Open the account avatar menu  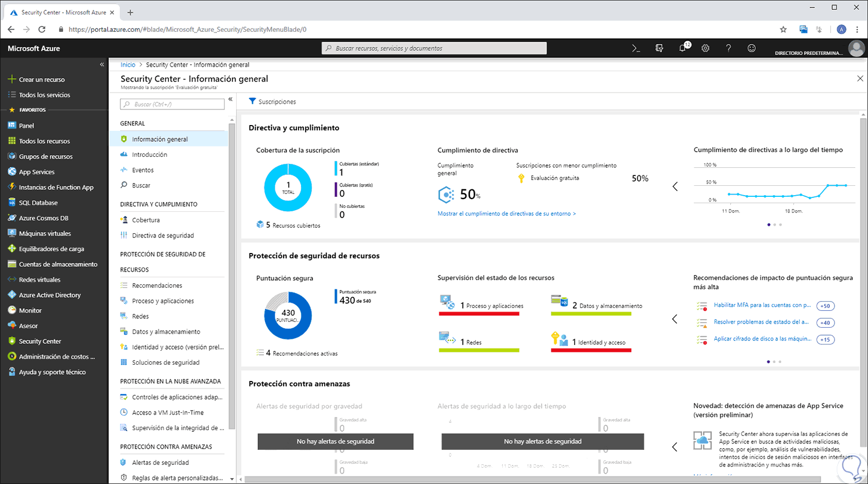(x=856, y=49)
